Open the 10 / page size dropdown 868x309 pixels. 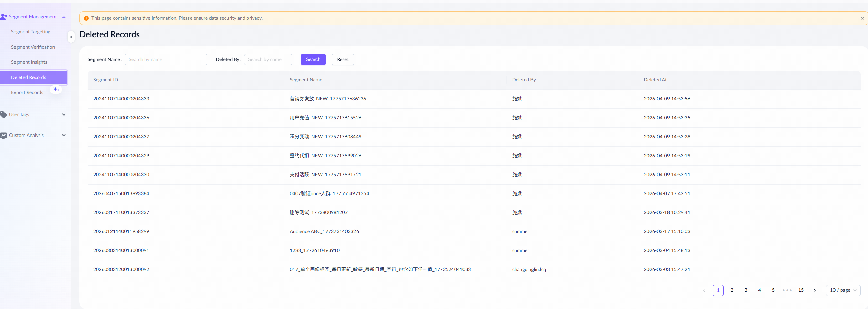(843, 290)
